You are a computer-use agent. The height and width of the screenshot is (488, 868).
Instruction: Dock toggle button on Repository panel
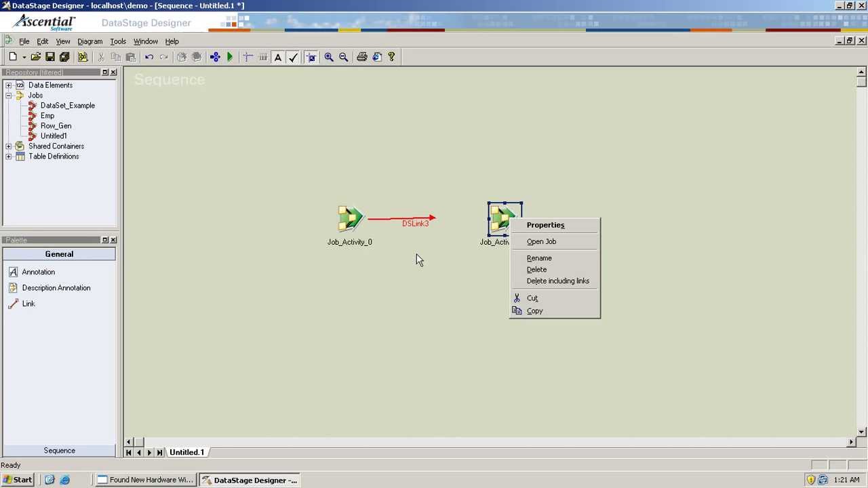[x=105, y=73]
